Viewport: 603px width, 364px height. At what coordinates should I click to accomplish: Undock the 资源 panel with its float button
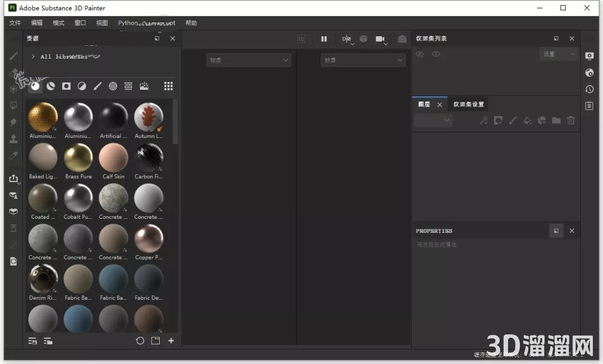(157, 39)
